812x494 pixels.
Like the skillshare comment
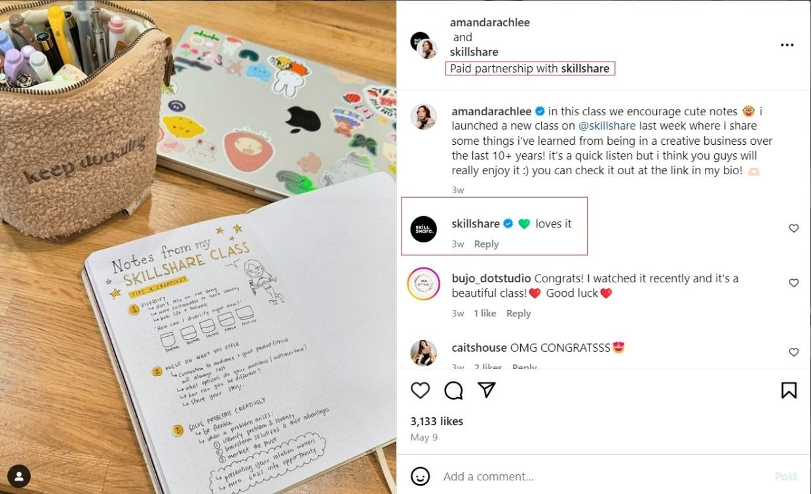click(793, 228)
